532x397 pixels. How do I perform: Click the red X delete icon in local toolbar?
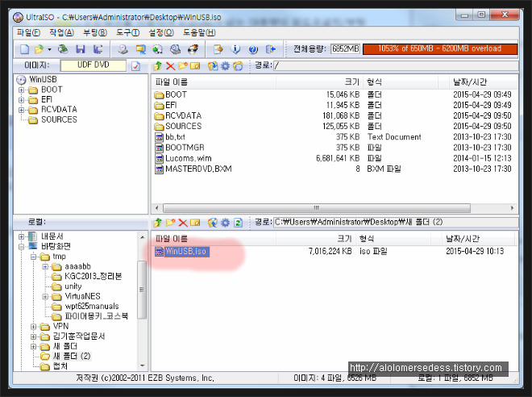[x=183, y=223]
